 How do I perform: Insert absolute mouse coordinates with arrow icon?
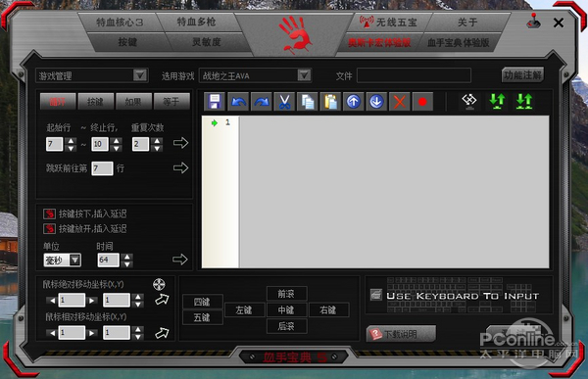tap(162, 299)
